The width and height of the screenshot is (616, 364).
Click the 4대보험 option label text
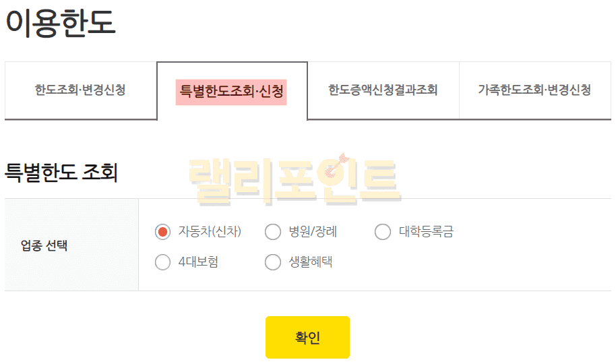click(x=198, y=262)
